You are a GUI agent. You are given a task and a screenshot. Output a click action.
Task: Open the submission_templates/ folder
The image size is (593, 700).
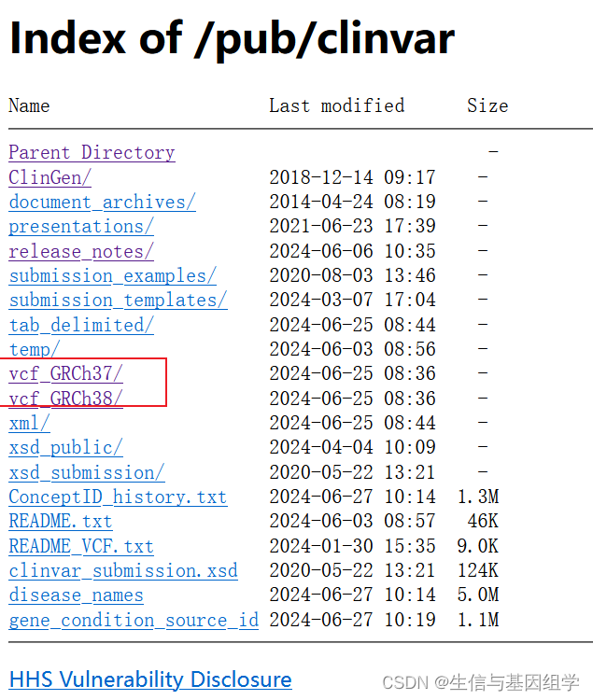[118, 301]
